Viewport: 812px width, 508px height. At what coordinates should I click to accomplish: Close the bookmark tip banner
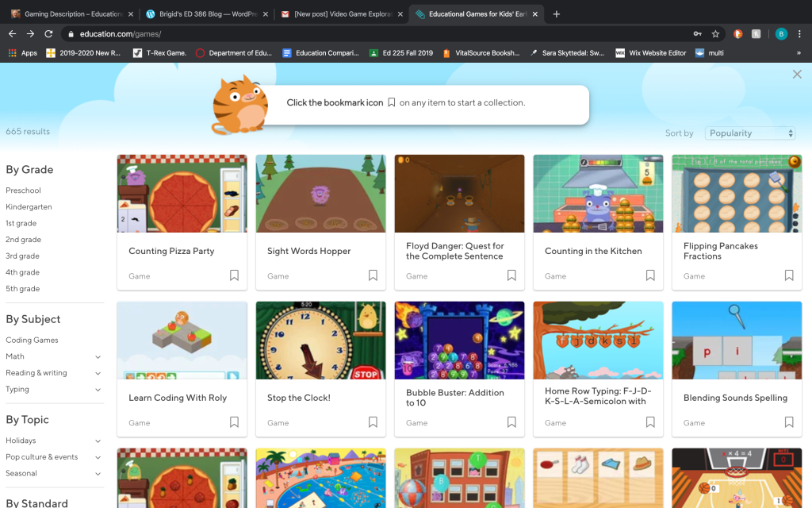pos(797,74)
